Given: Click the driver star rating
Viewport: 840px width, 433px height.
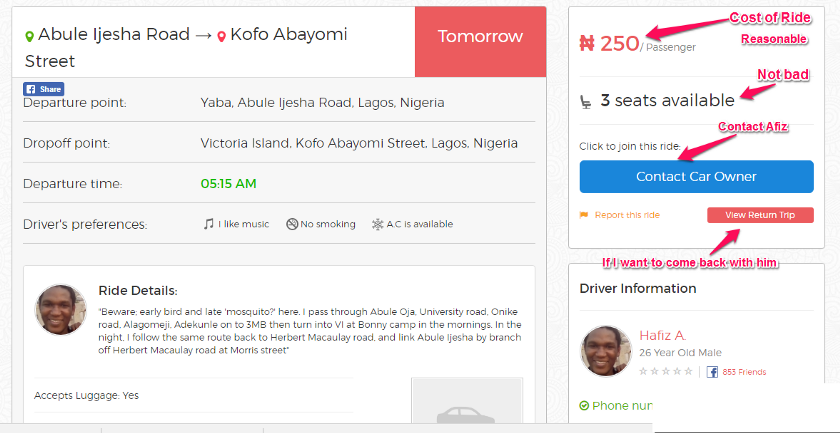Looking at the screenshot, I should pyautogui.click(x=666, y=371).
